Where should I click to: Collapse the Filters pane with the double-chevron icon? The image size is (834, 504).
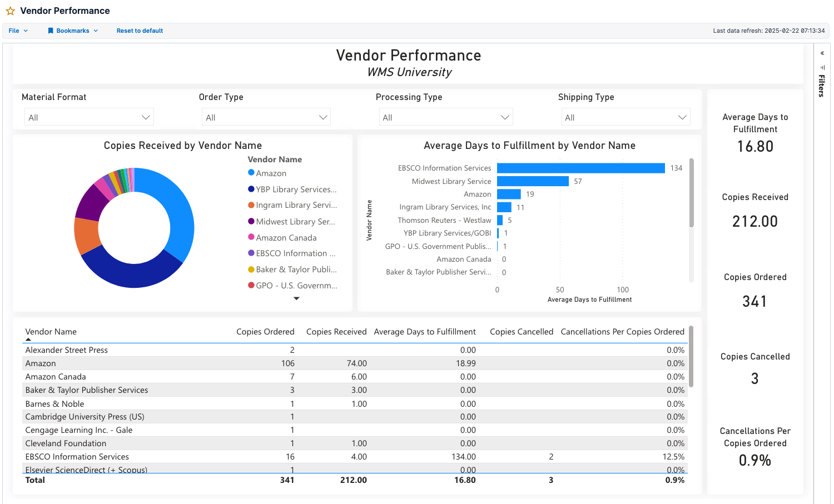click(822, 53)
